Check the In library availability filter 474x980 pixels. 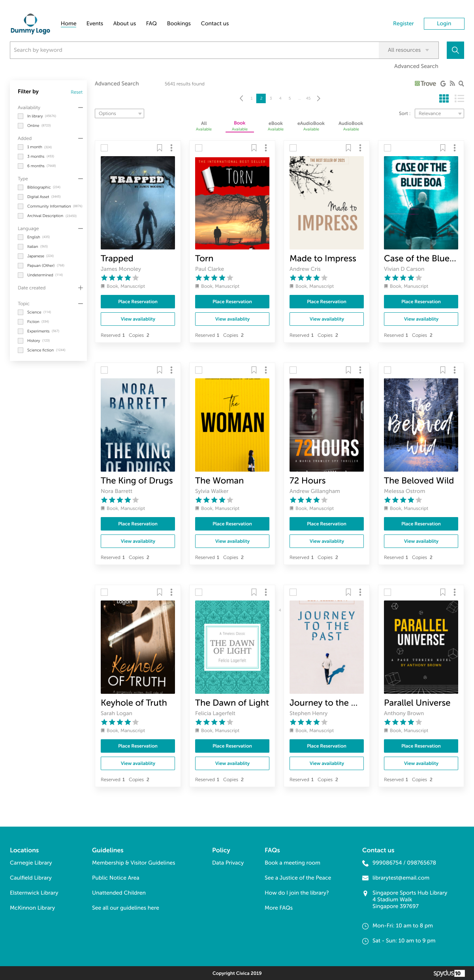(21, 116)
